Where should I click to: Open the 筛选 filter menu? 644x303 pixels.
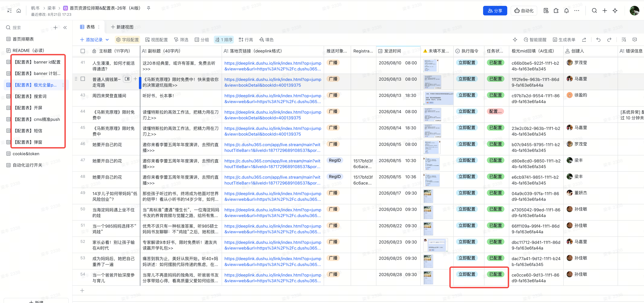tap(181, 40)
